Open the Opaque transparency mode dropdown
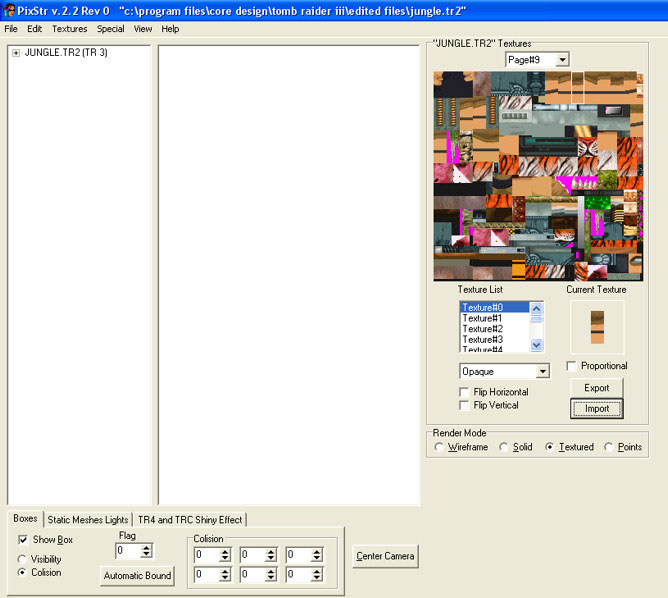The image size is (668, 598). [542, 371]
